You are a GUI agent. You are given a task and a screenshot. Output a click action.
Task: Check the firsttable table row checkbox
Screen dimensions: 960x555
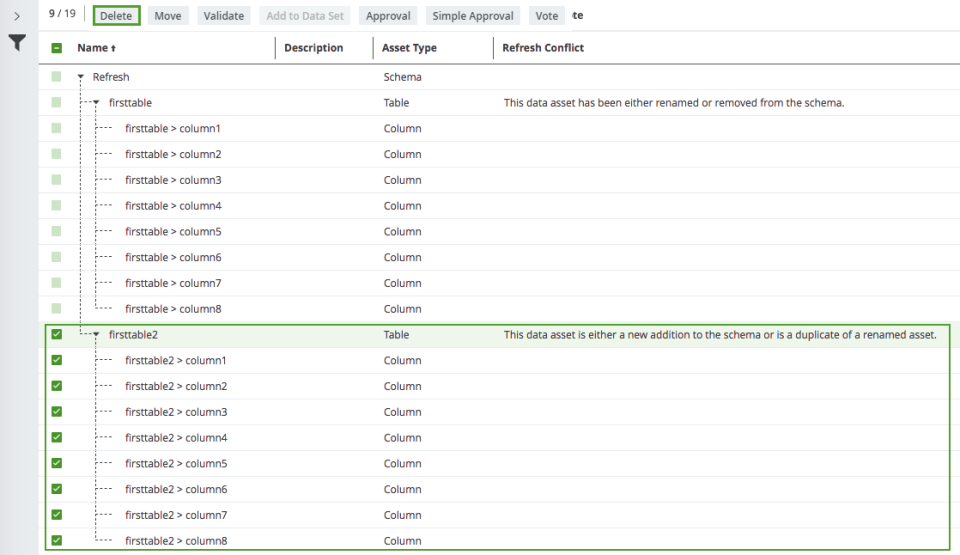click(57, 103)
